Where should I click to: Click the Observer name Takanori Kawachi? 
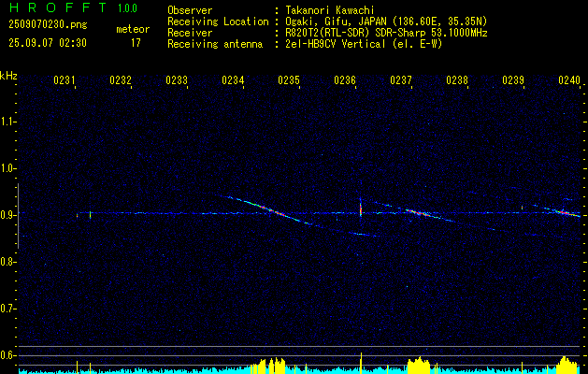point(330,10)
